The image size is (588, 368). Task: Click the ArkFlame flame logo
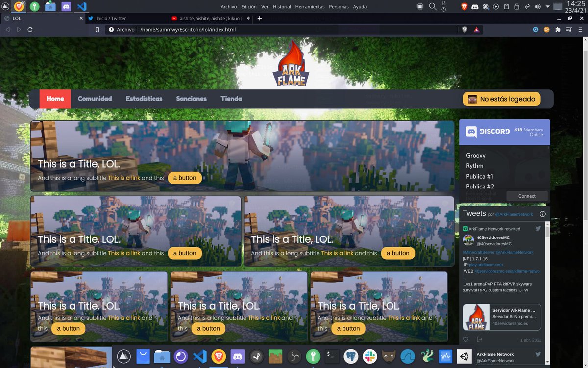[291, 64]
